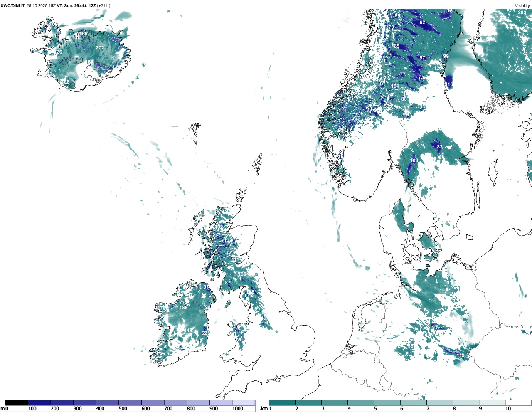532x412 pixels.
Task: Click the '48' value in southern Ireland
Action: [189, 331]
